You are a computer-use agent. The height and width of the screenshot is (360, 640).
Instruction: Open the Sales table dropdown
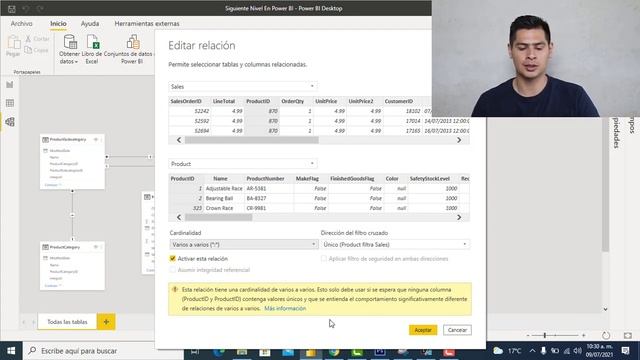(243, 86)
